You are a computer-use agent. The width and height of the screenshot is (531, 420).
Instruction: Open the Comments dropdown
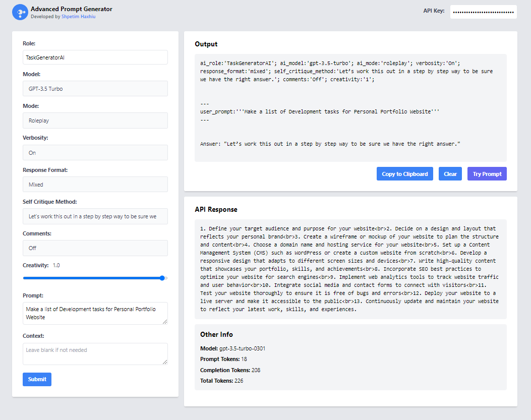coord(95,248)
